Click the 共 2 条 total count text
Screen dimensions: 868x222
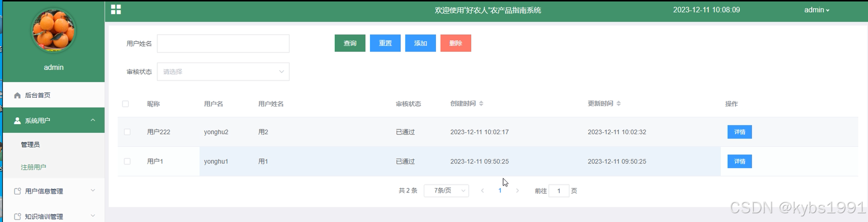[x=408, y=191]
